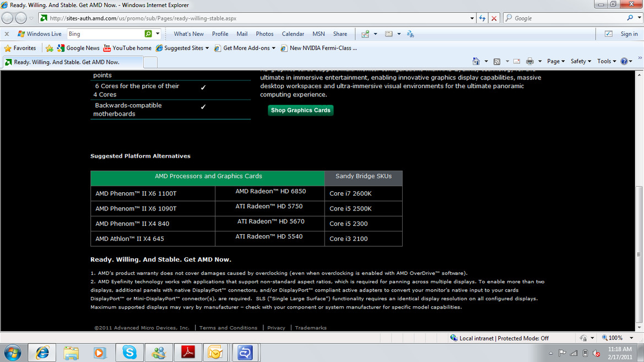Open MSN in Windows Live toolbar
The width and height of the screenshot is (644, 362).
tap(318, 34)
